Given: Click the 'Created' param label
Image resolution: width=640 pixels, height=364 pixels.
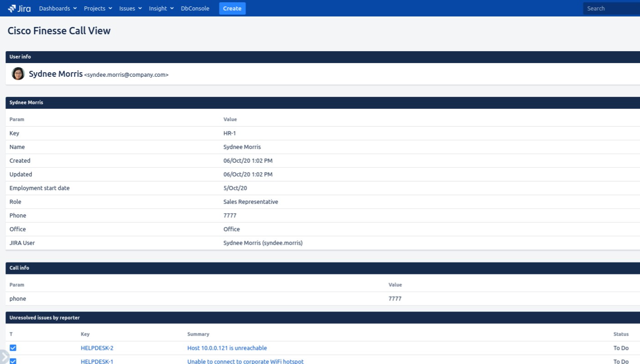Looking at the screenshot, I should point(20,161).
